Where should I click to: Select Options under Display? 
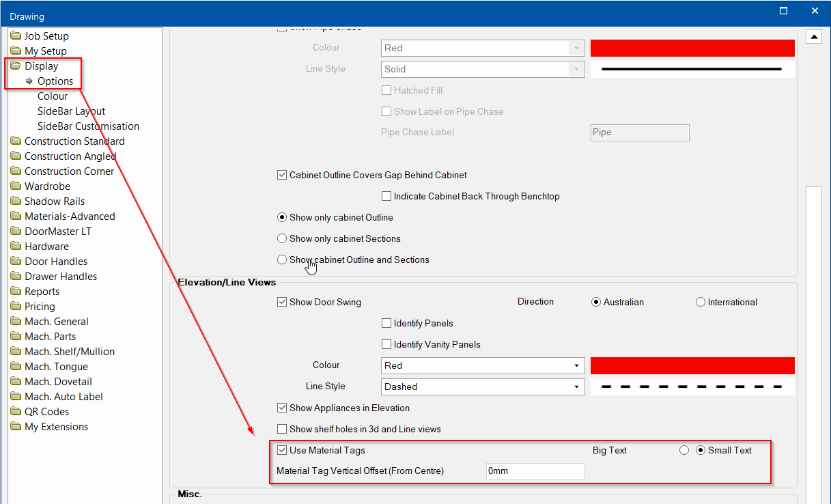pyautogui.click(x=55, y=81)
